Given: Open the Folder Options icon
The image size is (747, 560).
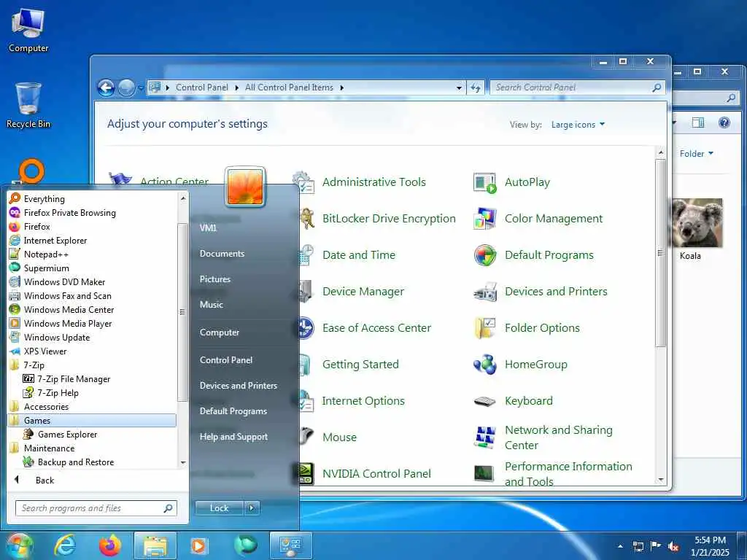Looking at the screenshot, I should [x=485, y=328].
